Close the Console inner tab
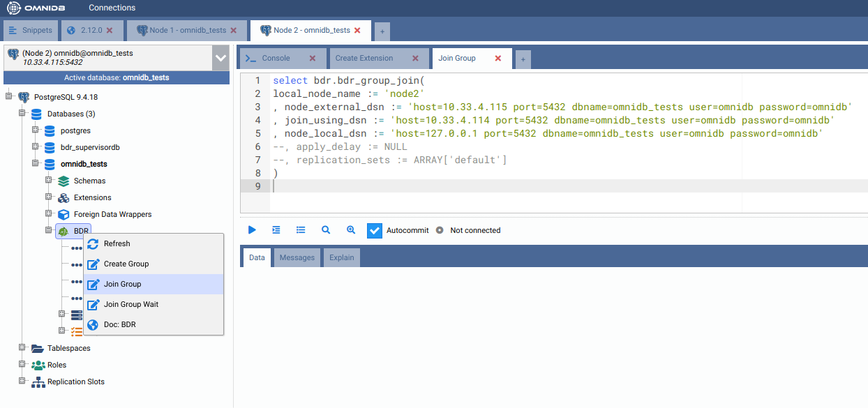 coord(313,58)
